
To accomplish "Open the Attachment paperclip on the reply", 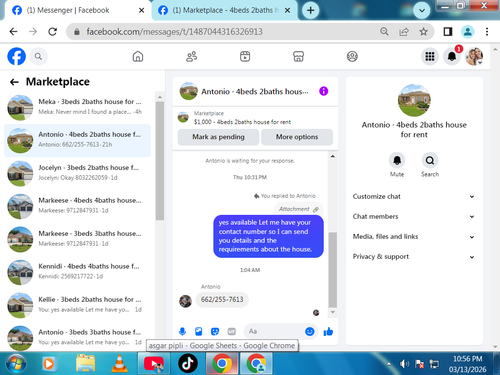I will point(299,209).
